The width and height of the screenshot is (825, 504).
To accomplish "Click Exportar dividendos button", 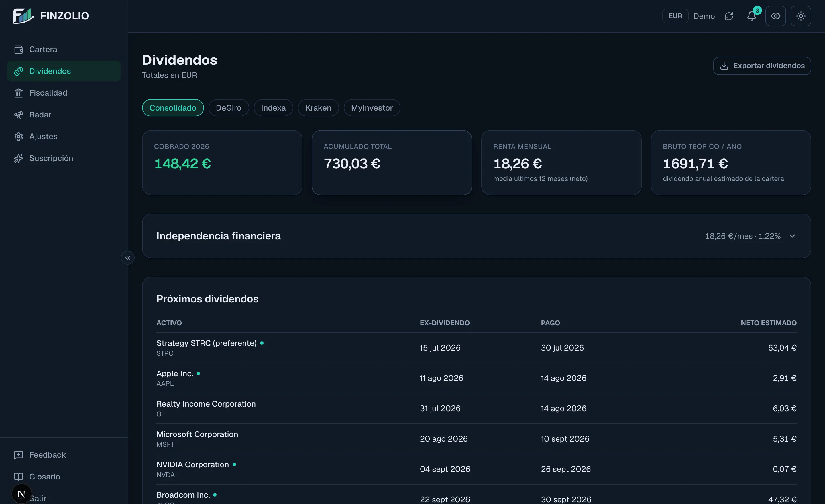I will click(x=762, y=66).
